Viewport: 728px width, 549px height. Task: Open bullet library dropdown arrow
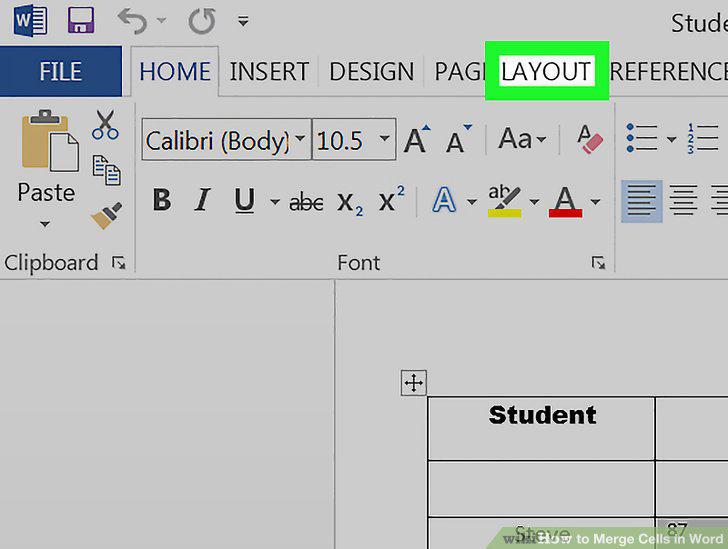(671, 138)
